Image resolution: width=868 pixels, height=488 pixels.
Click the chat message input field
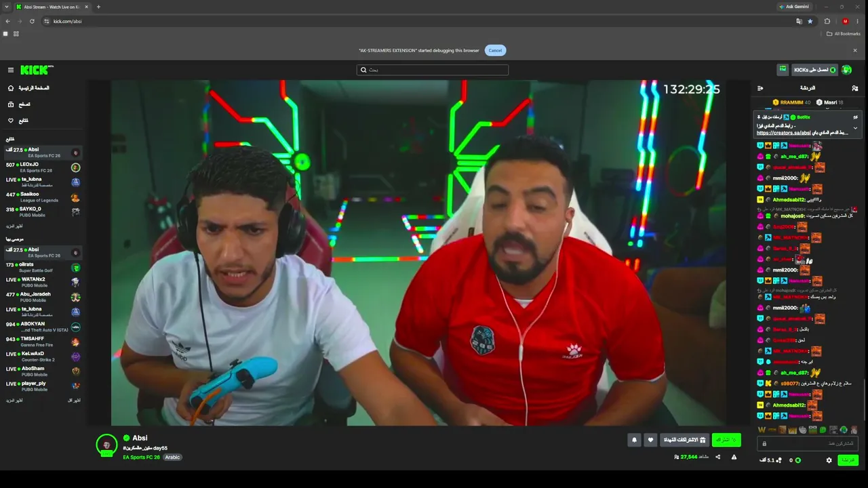coord(807,444)
